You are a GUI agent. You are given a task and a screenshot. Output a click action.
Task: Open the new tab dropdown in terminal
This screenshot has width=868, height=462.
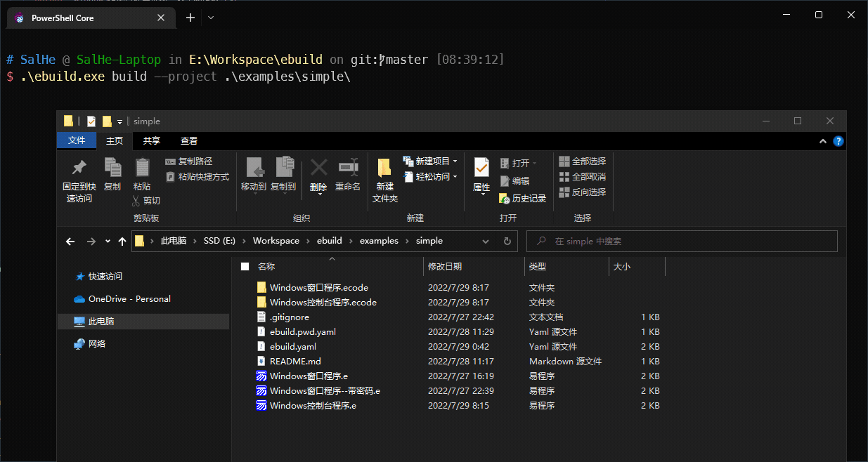211,18
